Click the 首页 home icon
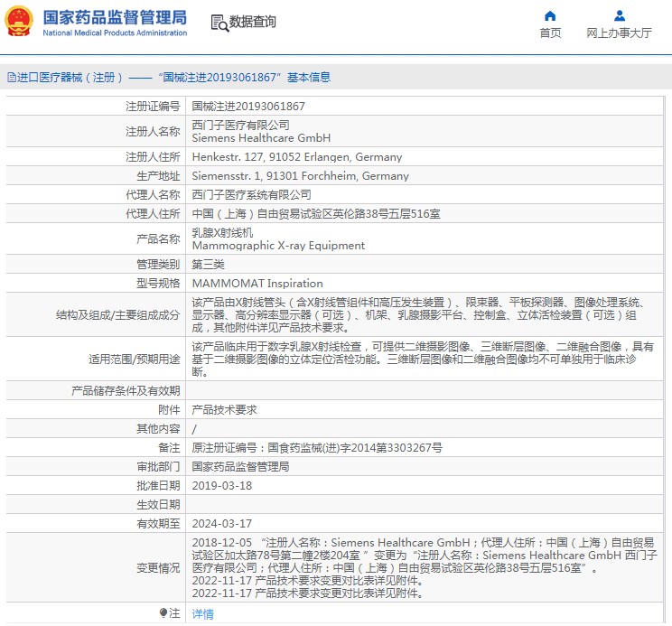672x626 pixels. click(x=550, y=16)
